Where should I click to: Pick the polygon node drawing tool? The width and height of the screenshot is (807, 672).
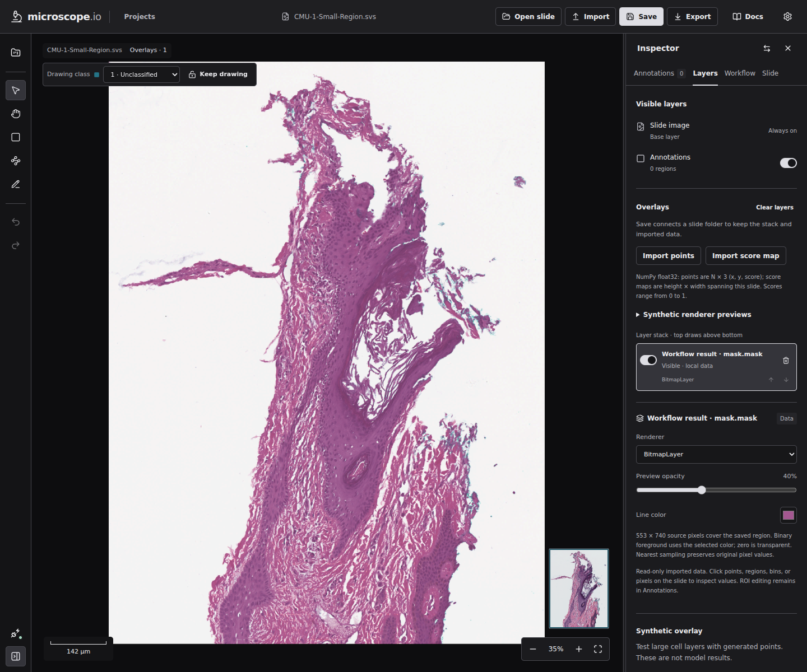[x=16, y=161]
